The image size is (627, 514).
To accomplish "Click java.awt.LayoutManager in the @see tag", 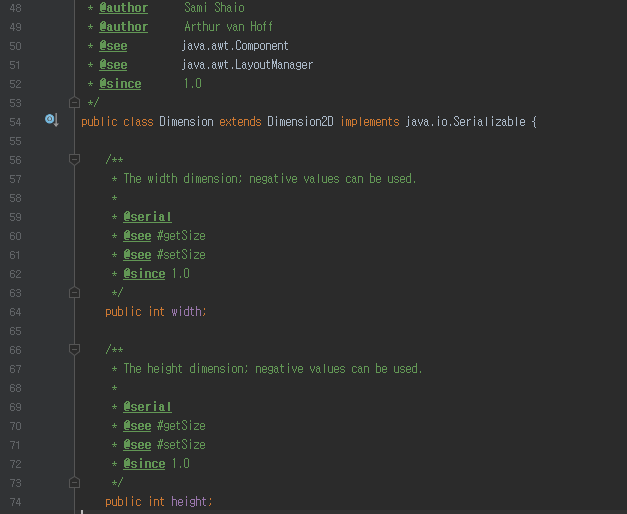I will pyautogui.click(x=247, y=65).
